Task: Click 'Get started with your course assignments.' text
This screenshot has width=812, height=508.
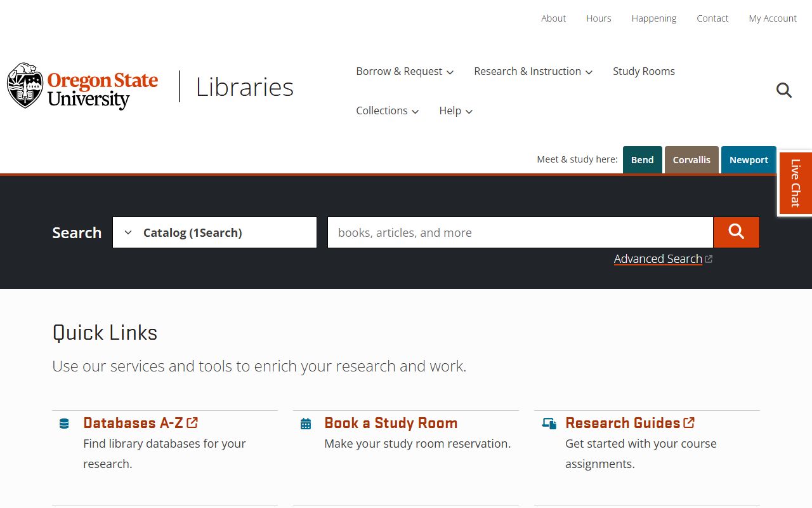Action: click(641, 453)
